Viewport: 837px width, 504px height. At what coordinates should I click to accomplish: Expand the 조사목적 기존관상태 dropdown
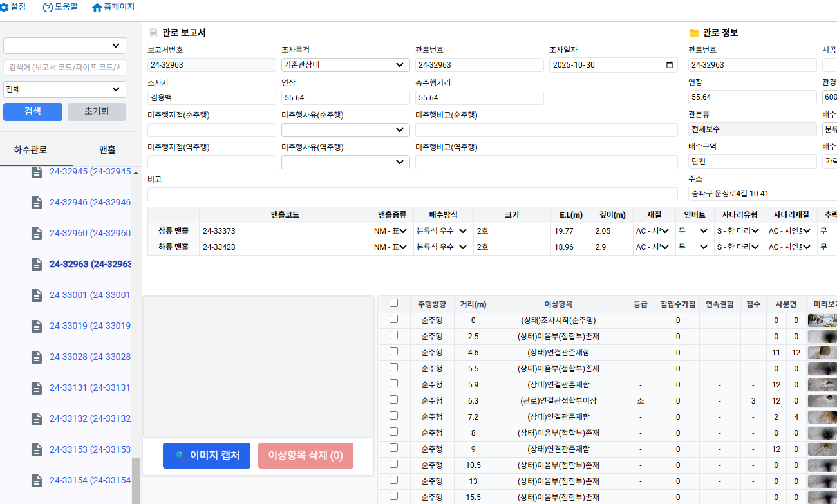[x=345, y=65]
